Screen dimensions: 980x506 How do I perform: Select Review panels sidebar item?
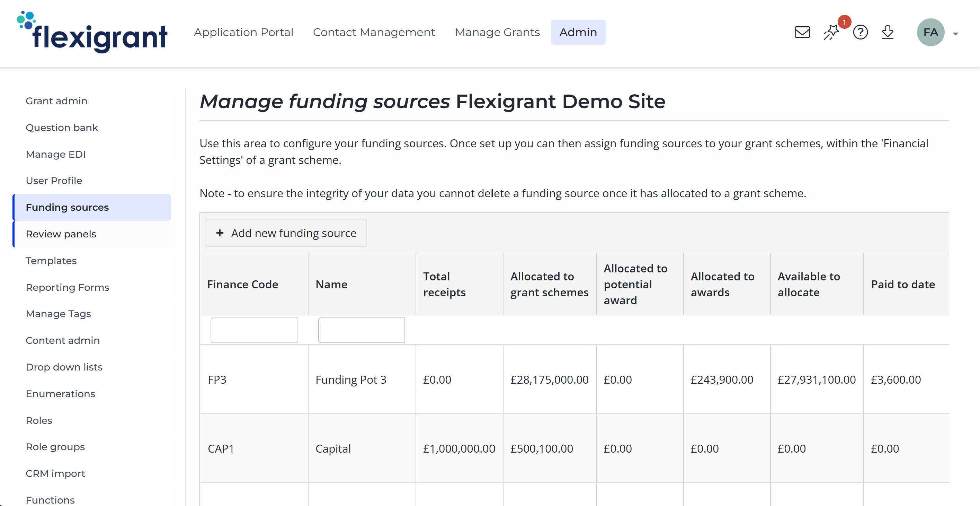tap(92, 234)
